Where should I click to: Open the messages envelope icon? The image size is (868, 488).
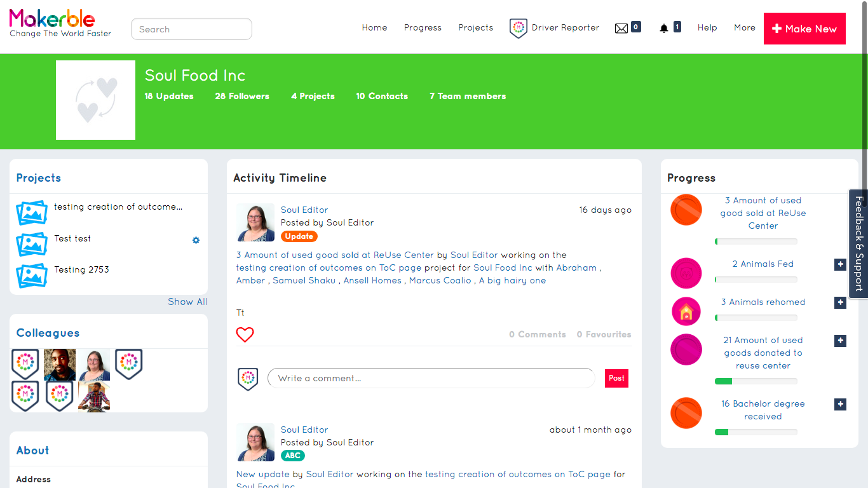point(621,28)
